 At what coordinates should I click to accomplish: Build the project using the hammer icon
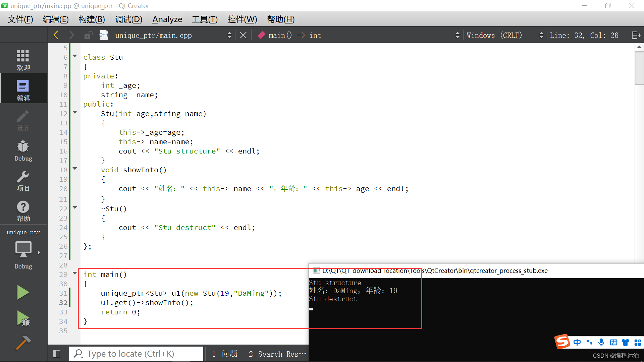tap(23, 343)
